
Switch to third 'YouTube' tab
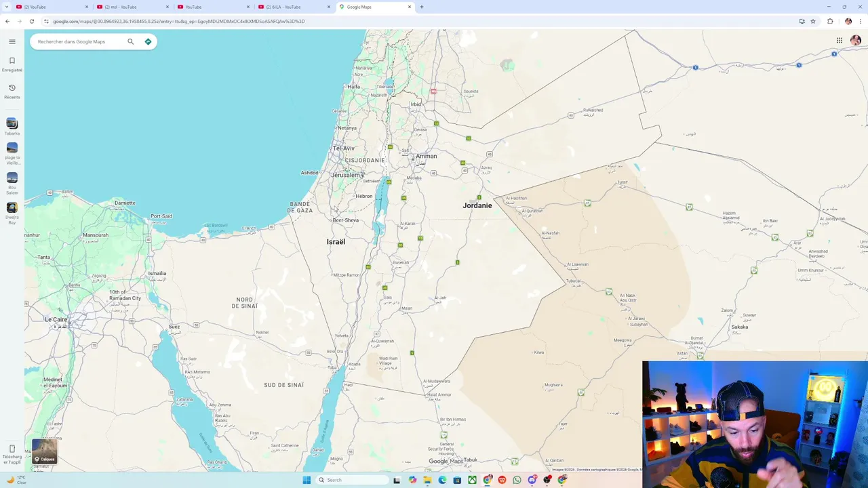(214, 7)
